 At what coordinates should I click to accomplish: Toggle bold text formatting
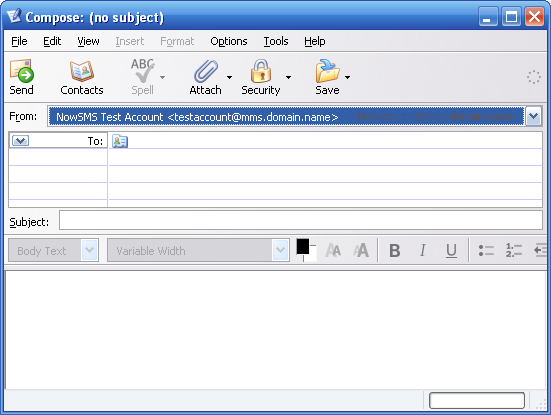tap(395, 251)
